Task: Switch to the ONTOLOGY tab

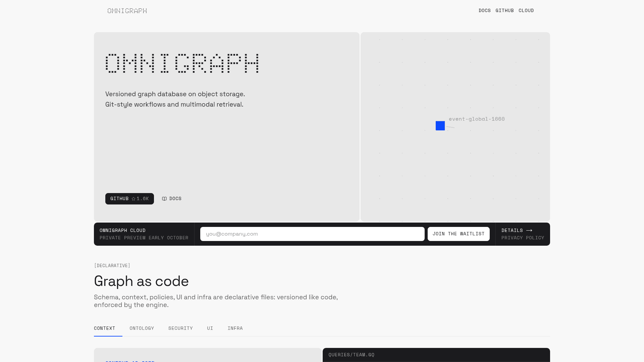Action: click(142, 328)
